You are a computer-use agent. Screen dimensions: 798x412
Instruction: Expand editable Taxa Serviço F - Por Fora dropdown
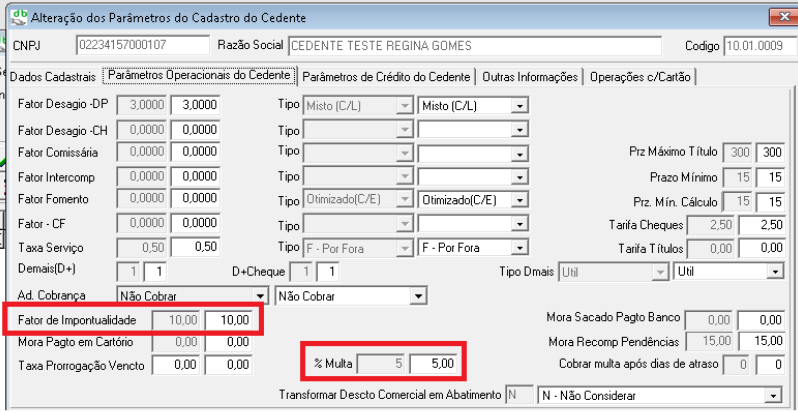[x=518, y=247]
